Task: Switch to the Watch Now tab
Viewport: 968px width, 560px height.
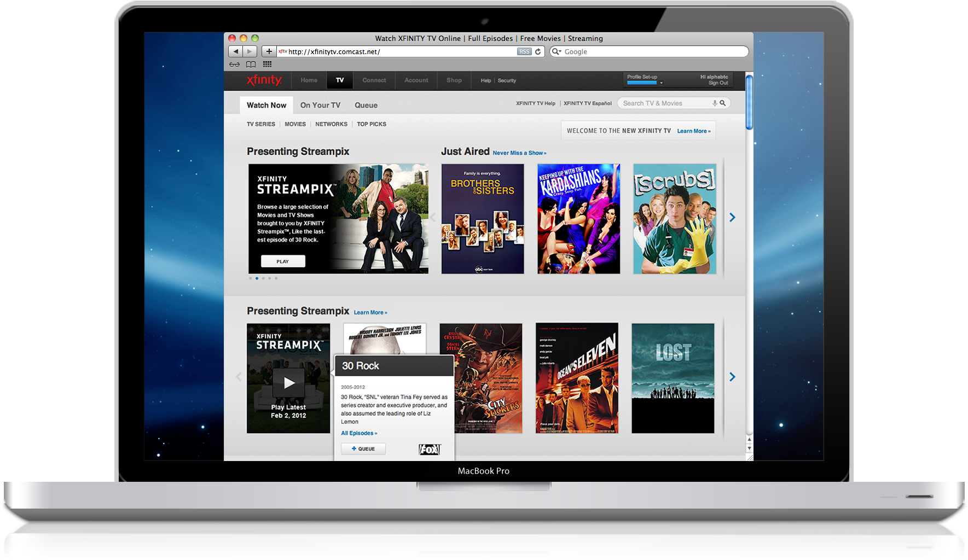Action: [x=266, y=105]
